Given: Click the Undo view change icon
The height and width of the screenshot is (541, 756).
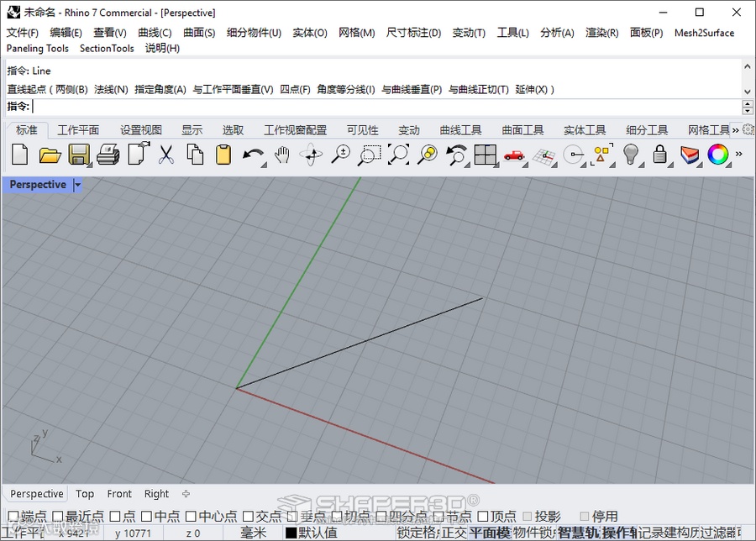Looking at the screenshot, I should tap(457, 155).
